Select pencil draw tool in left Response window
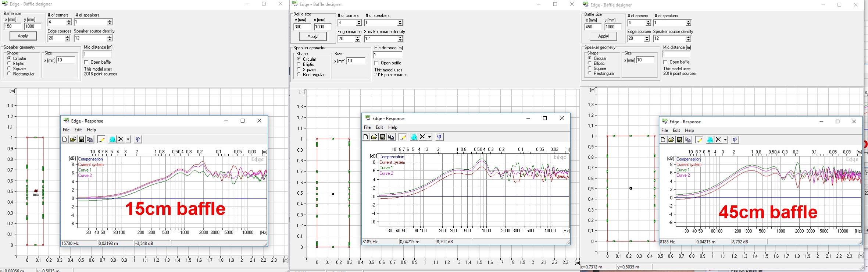Screen dimensions: 868x272 coord(101,139)
